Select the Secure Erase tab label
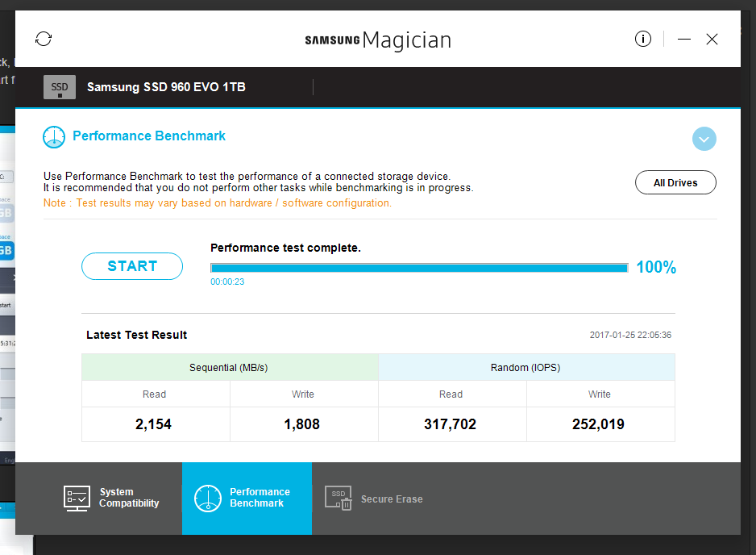The height and width of the screenshot is (555, 756). click(392, 499)
